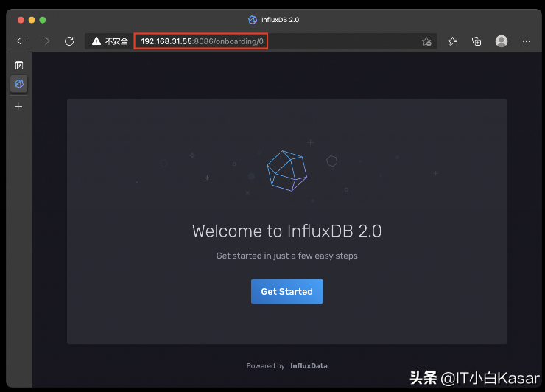The image size is (545, 392).
Task: Open the favorites list icon
Action: [x=452, y=41]
